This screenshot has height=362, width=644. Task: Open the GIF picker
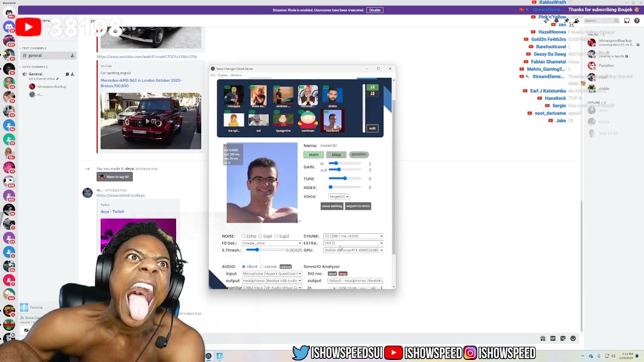(553, 338)
